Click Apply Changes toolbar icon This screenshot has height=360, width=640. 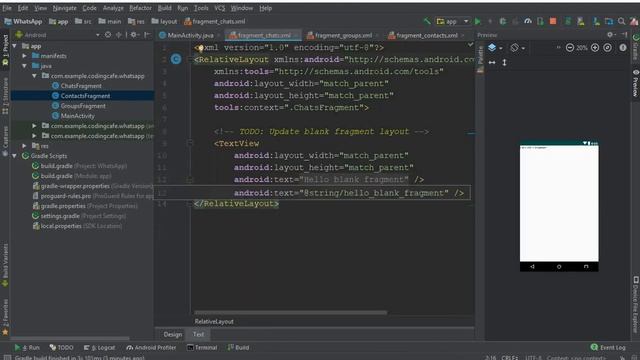click(490, 21)
